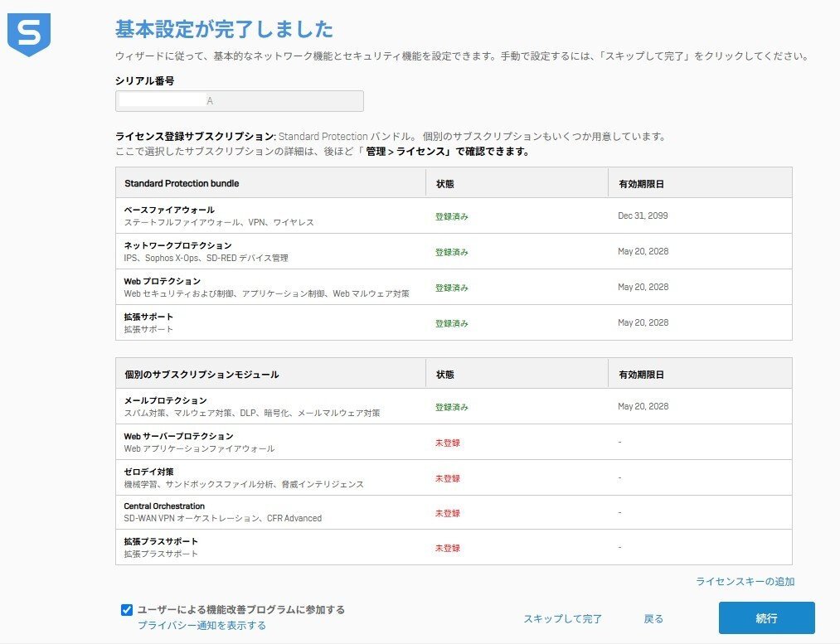
Task: Open ライセンスキーの追加 link
Action: tap(745, 582)
